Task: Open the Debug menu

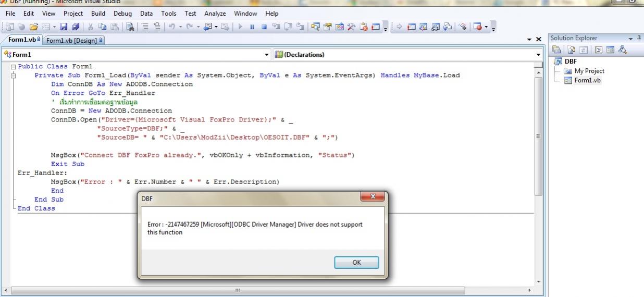Action: tap(122, 14)
